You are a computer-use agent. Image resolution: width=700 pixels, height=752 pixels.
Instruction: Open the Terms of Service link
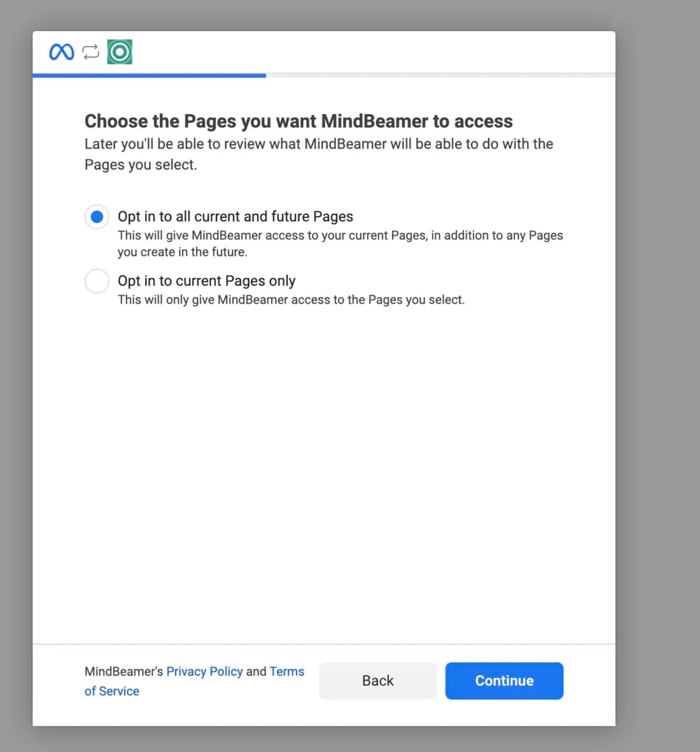[x=194, y=681]
